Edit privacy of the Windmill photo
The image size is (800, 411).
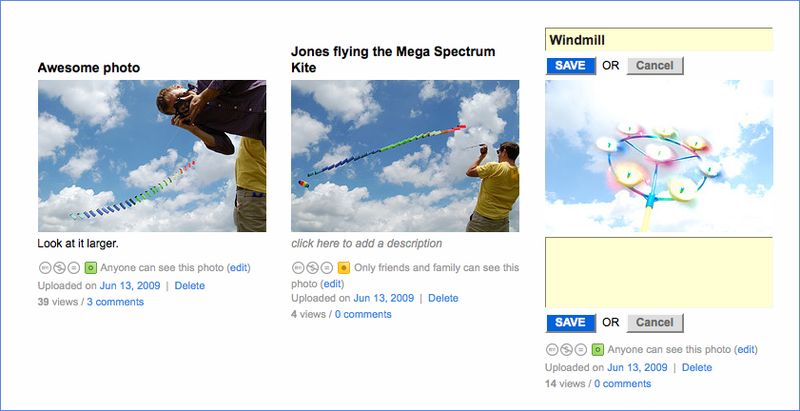[745, 350]
